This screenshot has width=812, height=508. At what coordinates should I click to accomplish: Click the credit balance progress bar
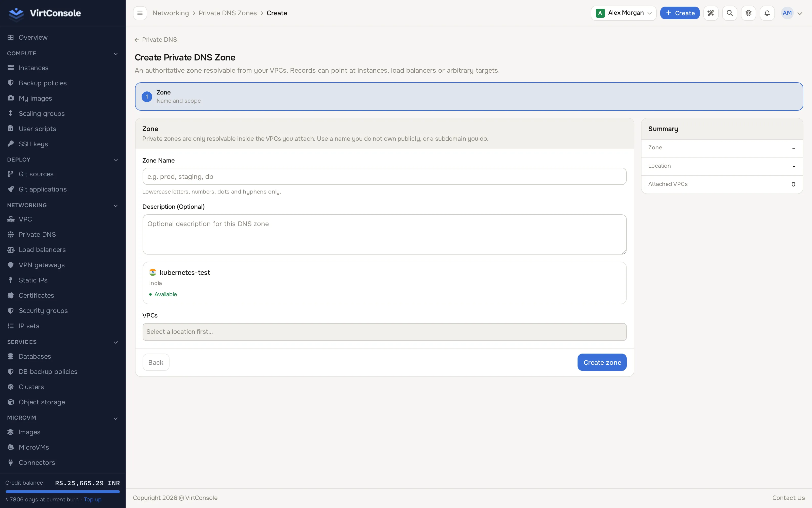pos(63,491)
